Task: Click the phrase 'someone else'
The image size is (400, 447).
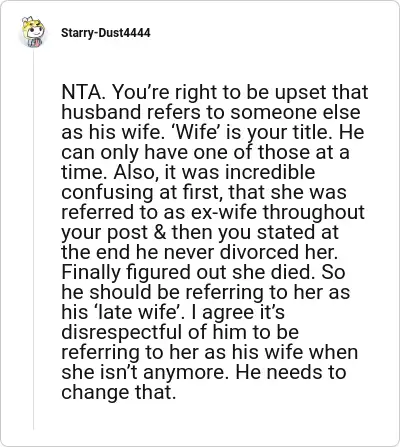Action: [x=295, y=112]
